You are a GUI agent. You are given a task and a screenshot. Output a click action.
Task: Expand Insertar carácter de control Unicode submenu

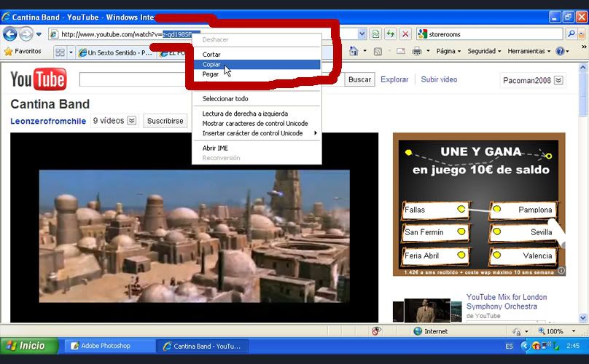(x=257, y=133)
